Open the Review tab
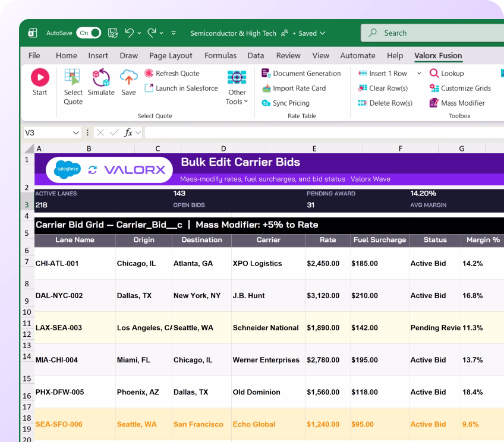The width and height of the screenshot is (504, 442). pos(288,56)
